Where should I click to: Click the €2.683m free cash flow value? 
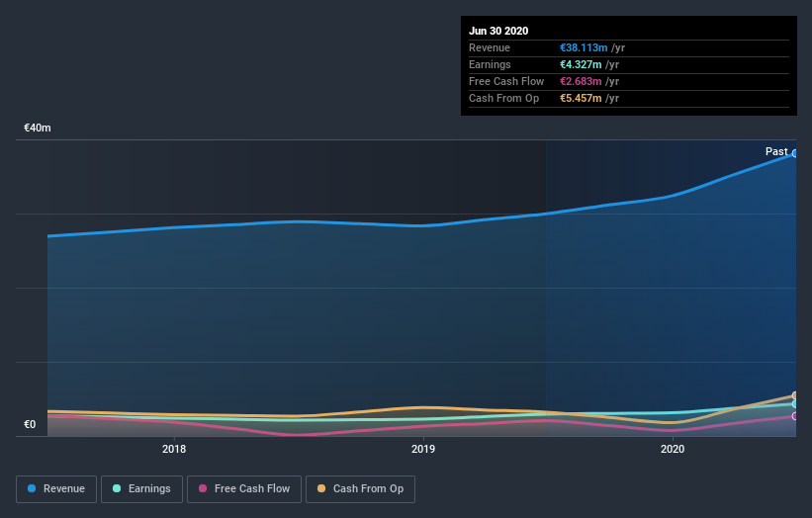[581, 81]
